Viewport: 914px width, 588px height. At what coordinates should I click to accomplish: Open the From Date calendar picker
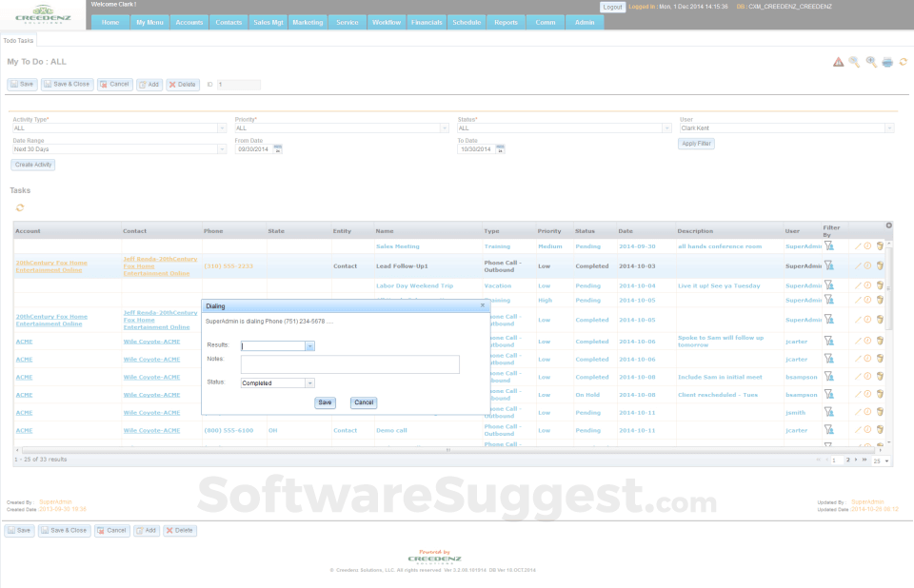278,148
